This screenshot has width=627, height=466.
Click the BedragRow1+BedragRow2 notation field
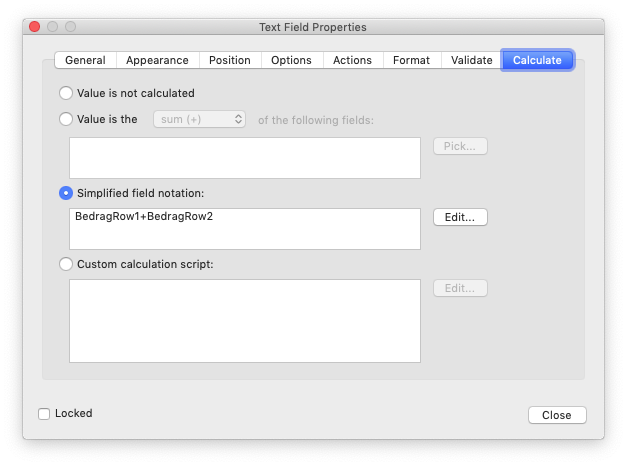(245, 229)
